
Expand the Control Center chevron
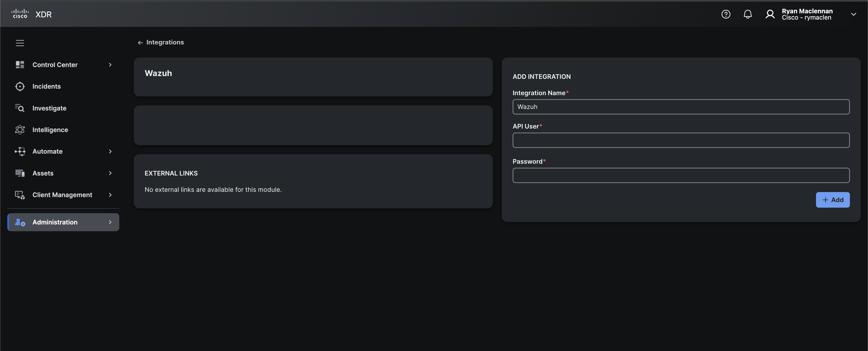(x=110, y=65)
